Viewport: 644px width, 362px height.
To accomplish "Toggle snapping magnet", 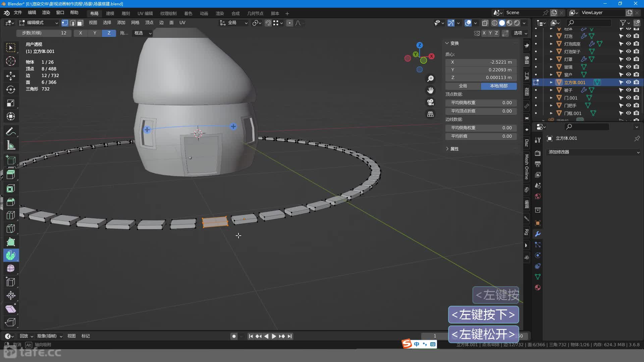I will (268, 23).
